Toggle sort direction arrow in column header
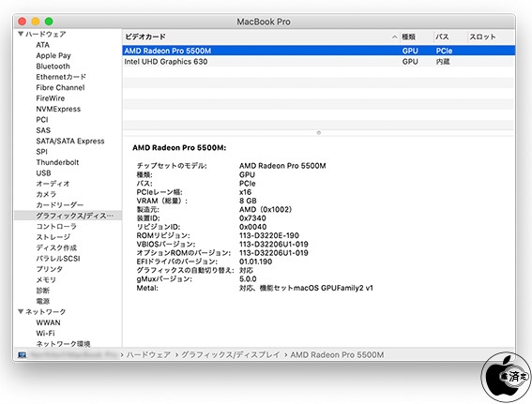Viewport: 532px width, 404px height. [x=395, y=37]
